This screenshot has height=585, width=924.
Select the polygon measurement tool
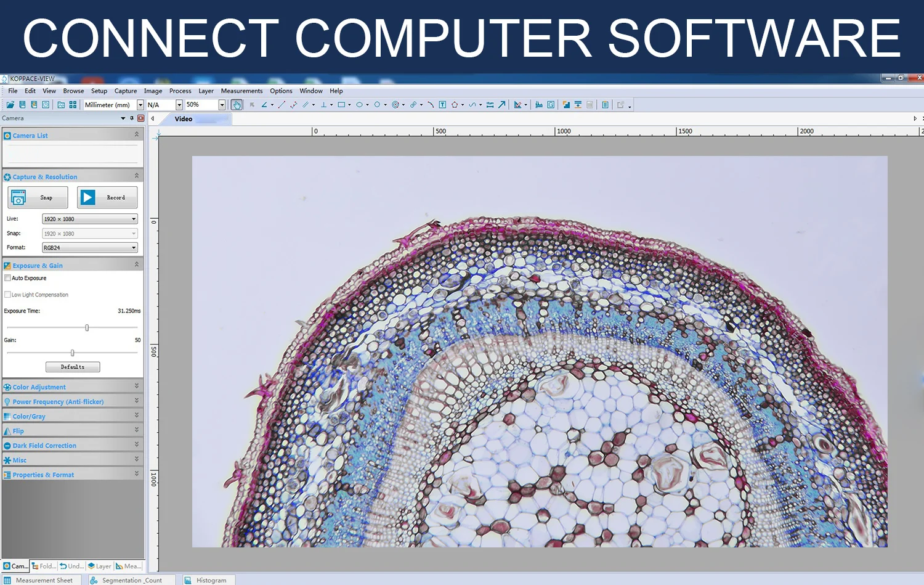click(x=455, y=105)
